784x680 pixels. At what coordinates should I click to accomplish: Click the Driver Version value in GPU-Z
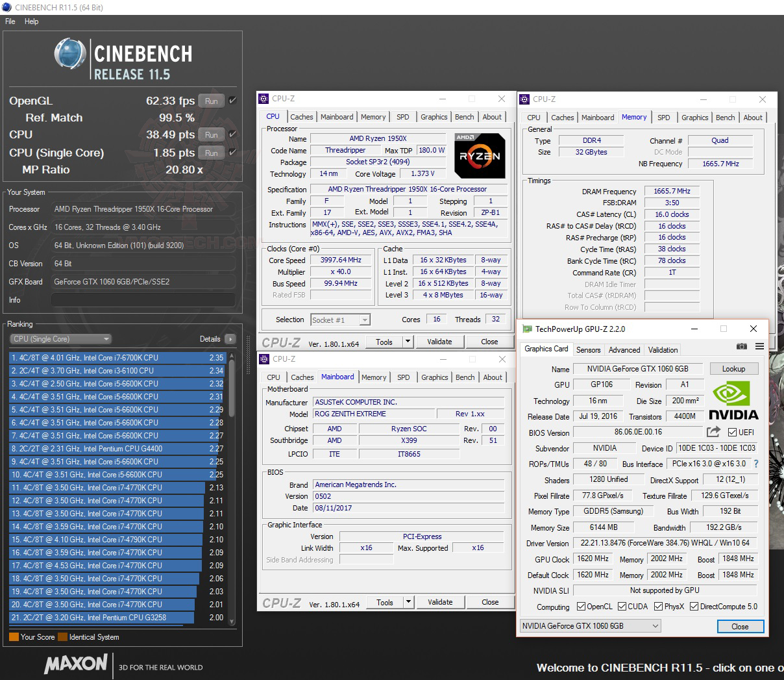tap(665, 543)
